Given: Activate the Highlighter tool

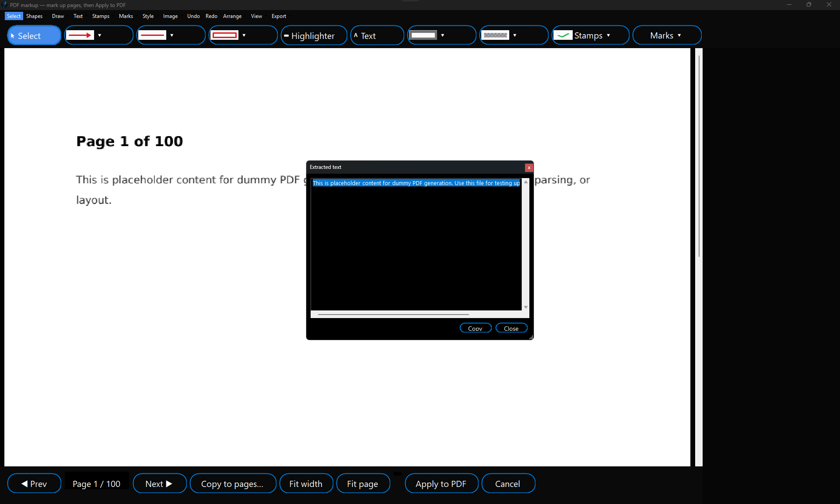Looking at the screenshot, I should pos(314,35).
